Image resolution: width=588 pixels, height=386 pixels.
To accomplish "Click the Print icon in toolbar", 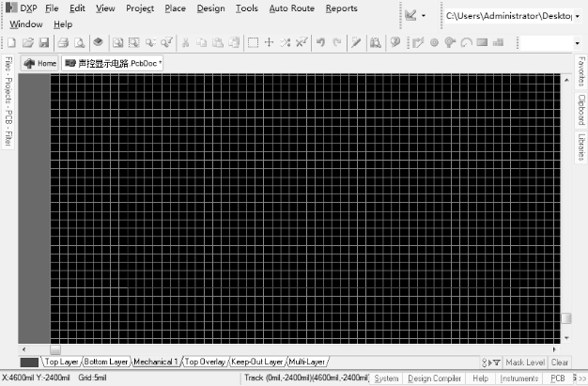I will tap(63, 42).
